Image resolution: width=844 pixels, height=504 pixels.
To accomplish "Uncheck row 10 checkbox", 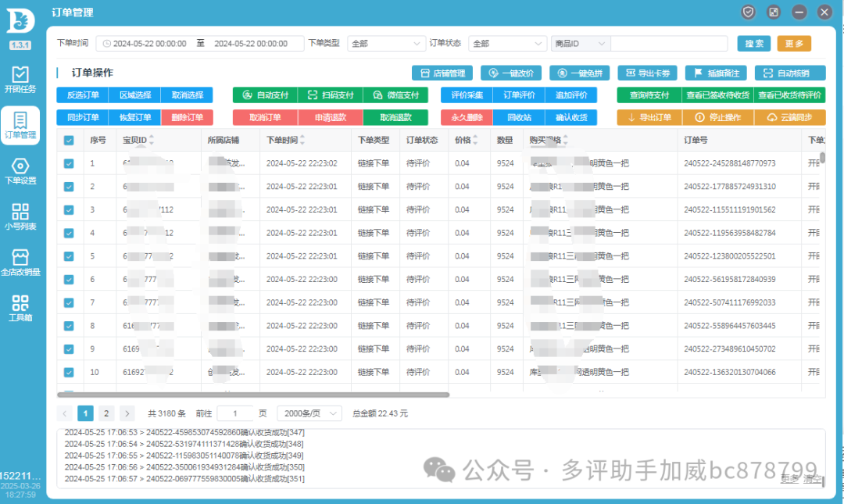I will [69, 372].
